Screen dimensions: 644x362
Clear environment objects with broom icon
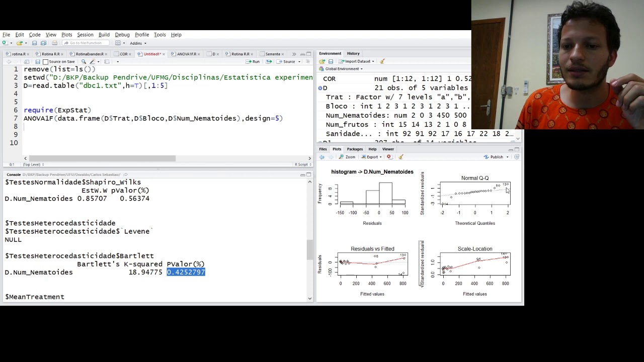click(x=382, y=61)
